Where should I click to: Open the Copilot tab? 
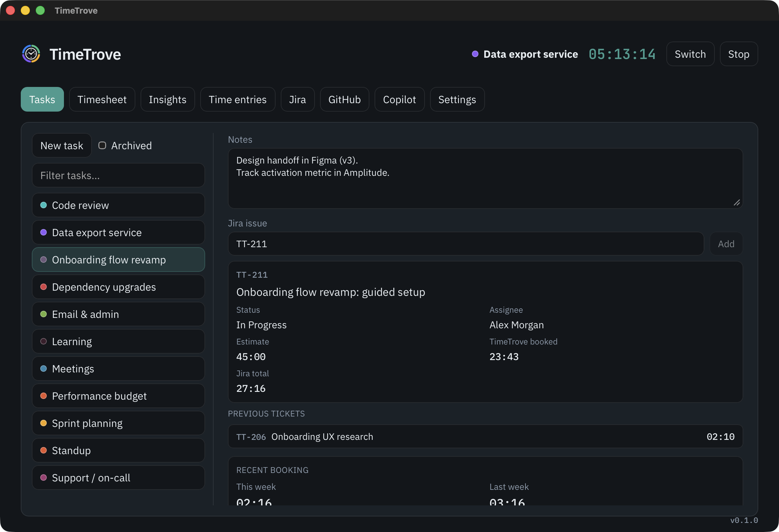(400, 100)
